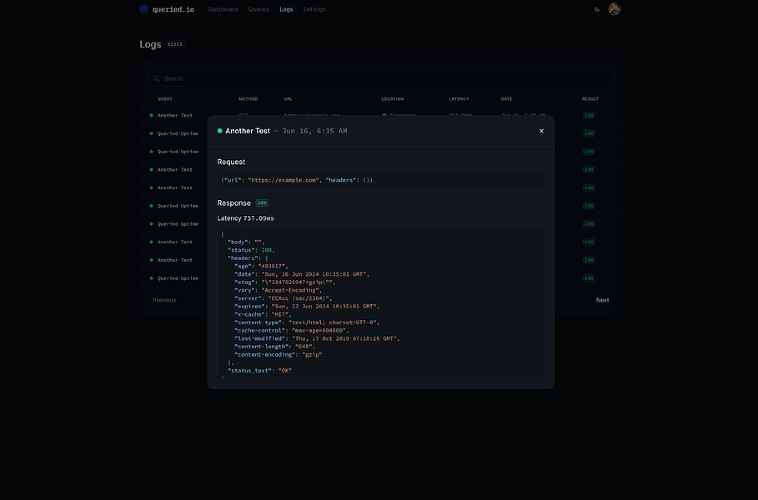Click the "cache-control" max-age line
Screen dimensions: 758x500
292,330
